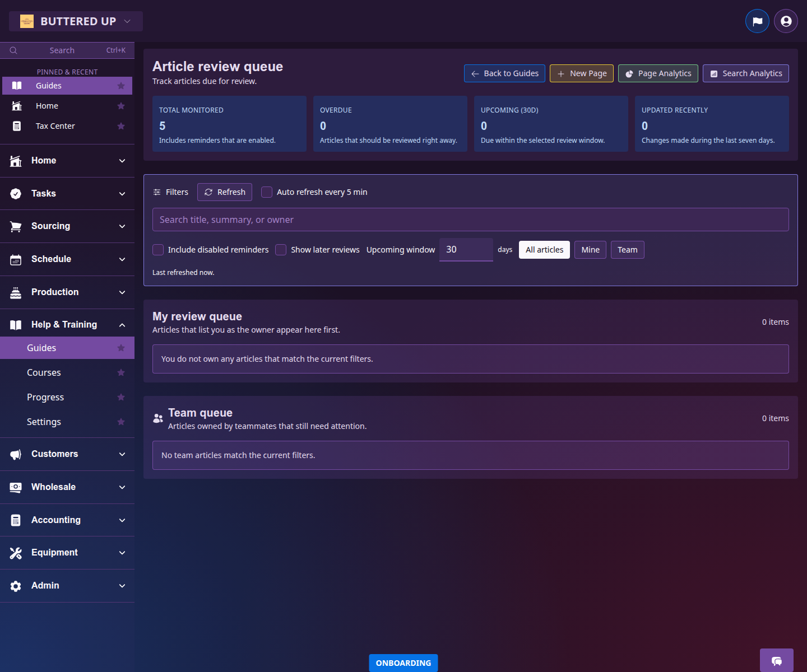
Task: Select the Customers megaphone icon
Action: (x=16, y=454)
